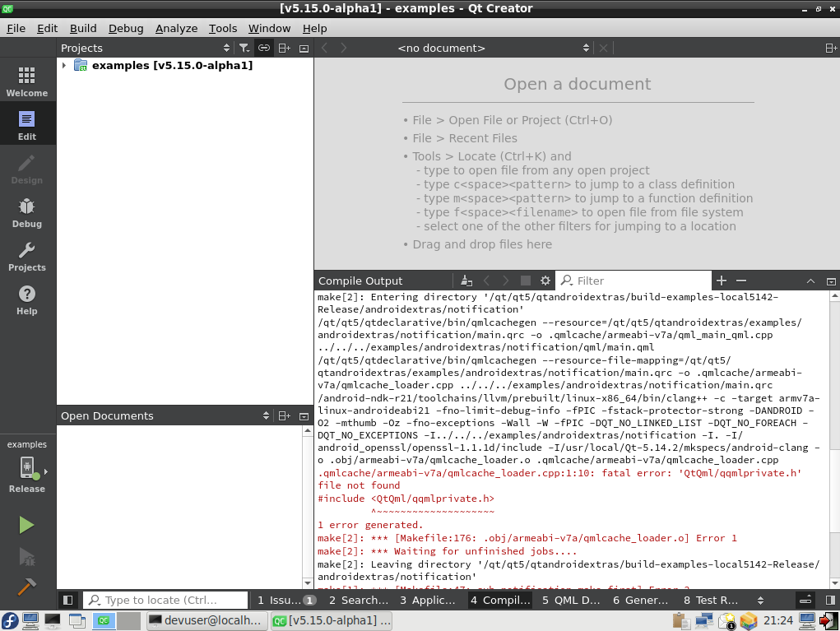This screenshot has height=631, width=840.
Task: Go forward in editor navigation history
Action: click(344, 49)
